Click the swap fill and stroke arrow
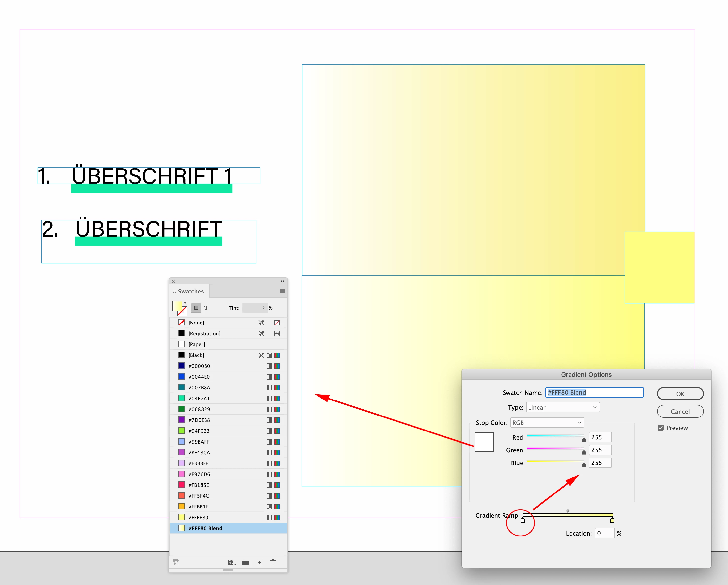The image size is (728, 585). tap(185, 303)
